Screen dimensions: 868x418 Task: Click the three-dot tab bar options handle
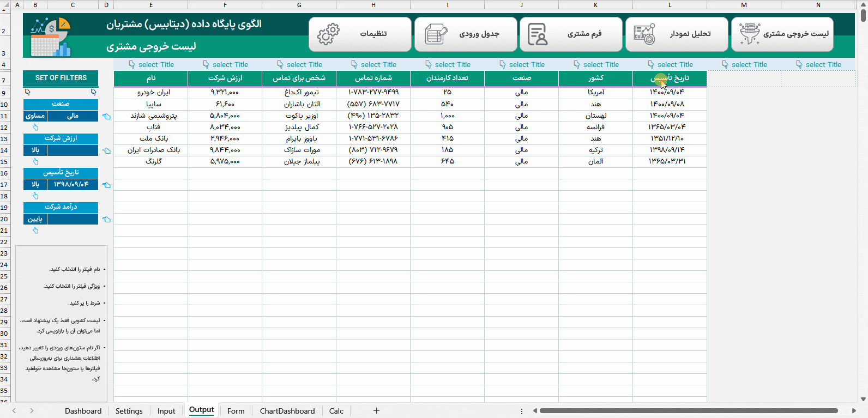pyautogui.click(x=522, y=411)
